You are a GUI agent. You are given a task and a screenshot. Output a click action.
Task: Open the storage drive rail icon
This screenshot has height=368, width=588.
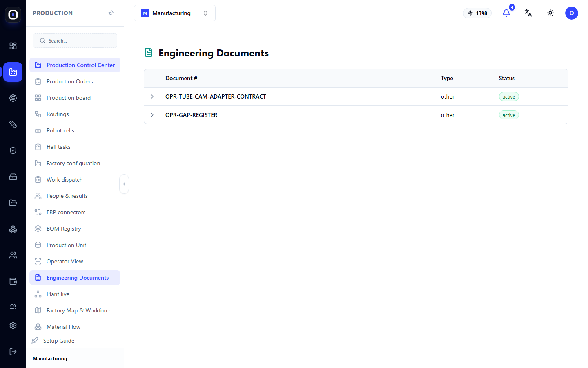13,177
